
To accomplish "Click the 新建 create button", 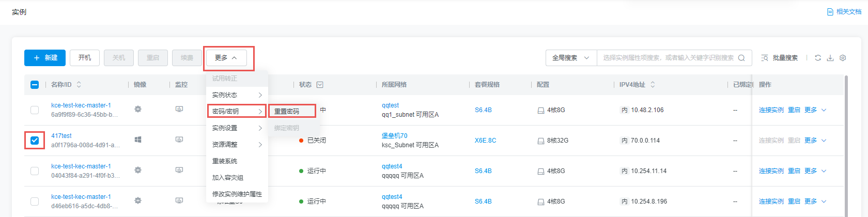I will (x=45, y=58).
